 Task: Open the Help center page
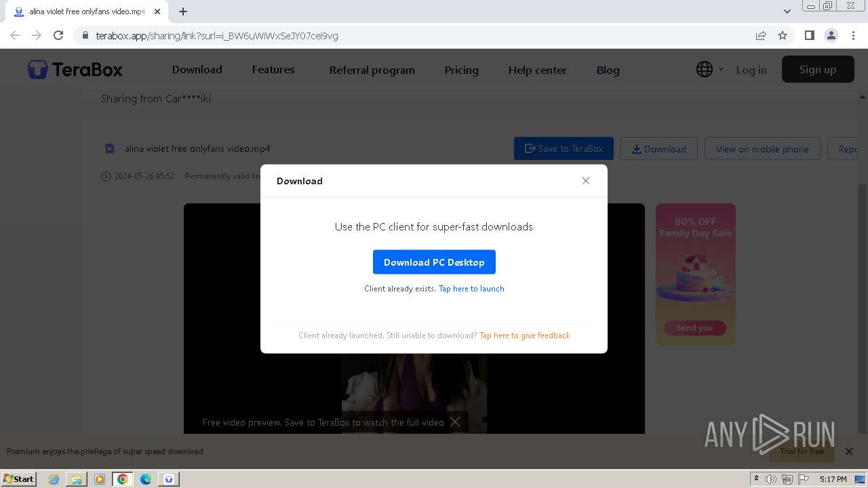537,70
